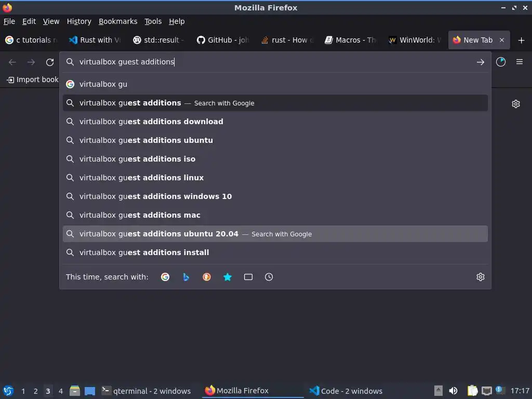Open the Bookmarks menu
532x399 pixels.
(x=118, y=21)
